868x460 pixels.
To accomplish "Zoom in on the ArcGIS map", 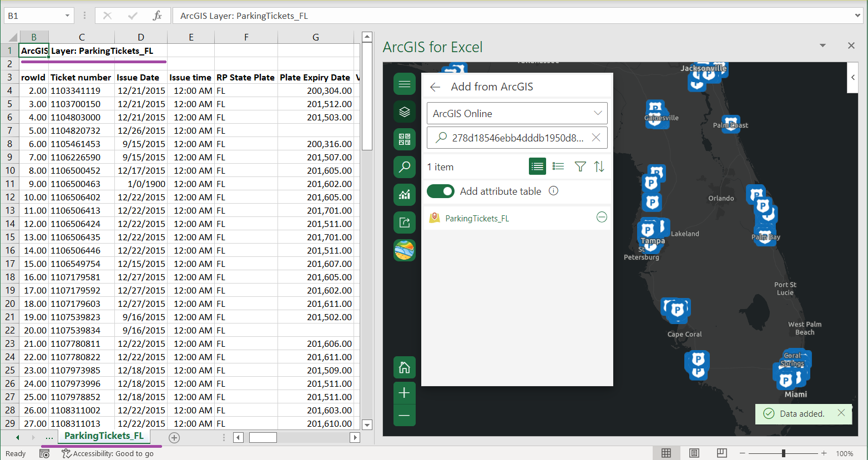I will point(405,393).
